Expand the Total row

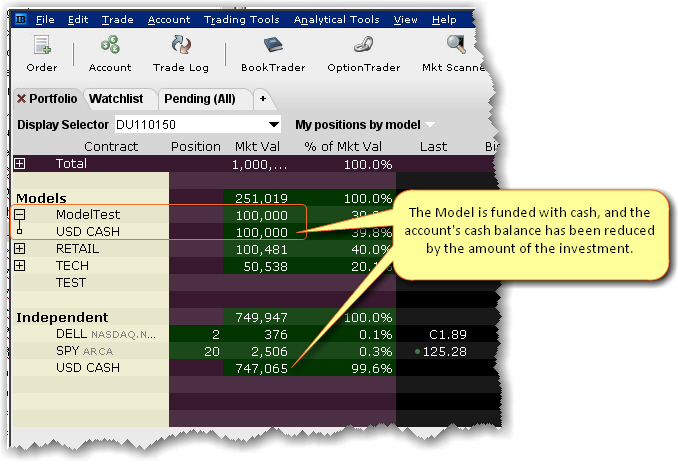21,162
